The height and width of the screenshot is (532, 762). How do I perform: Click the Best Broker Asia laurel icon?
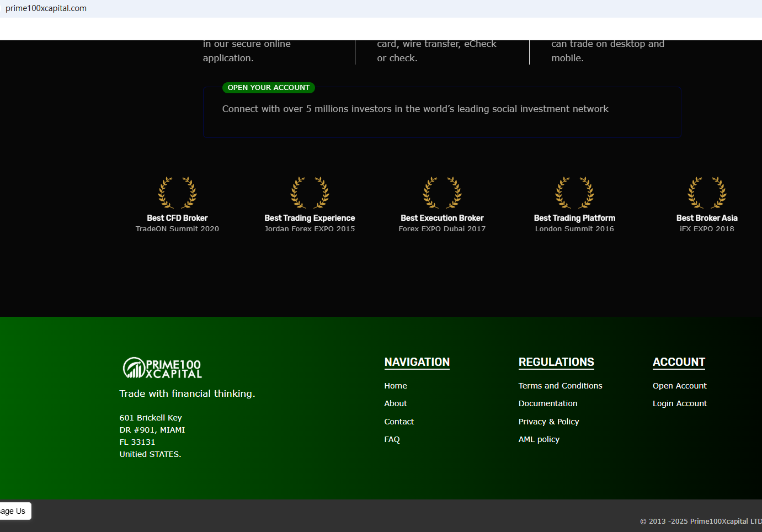coord(707,193)
